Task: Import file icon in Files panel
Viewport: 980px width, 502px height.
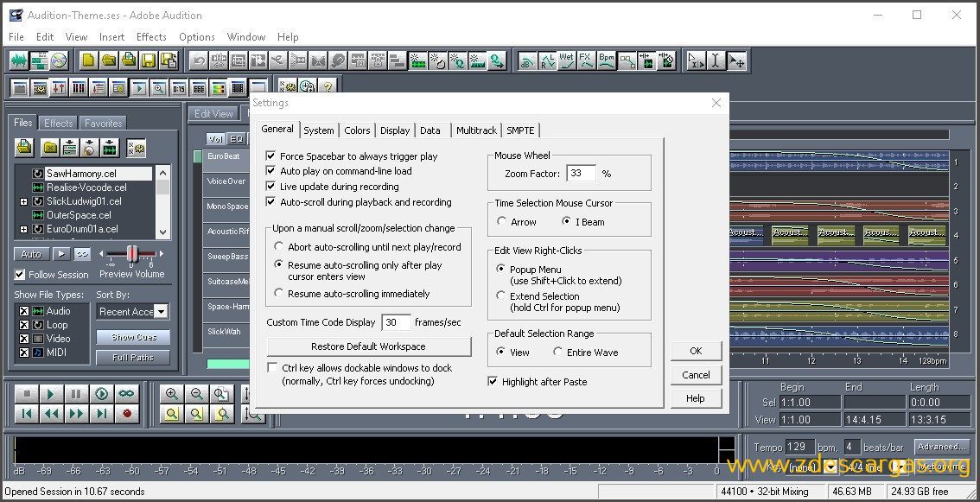Action: click(24, 148)
